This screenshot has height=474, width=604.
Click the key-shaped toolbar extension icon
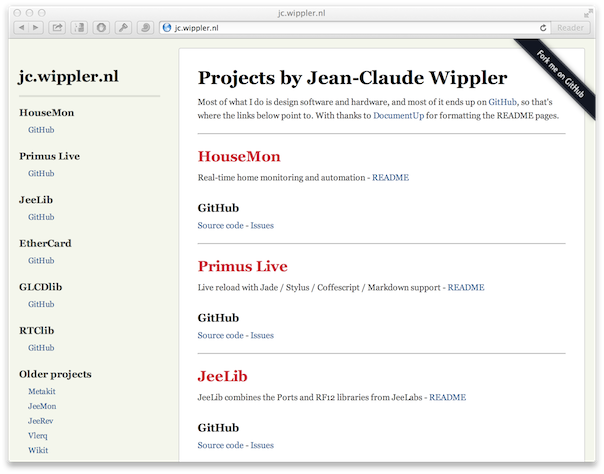(123, 28)
